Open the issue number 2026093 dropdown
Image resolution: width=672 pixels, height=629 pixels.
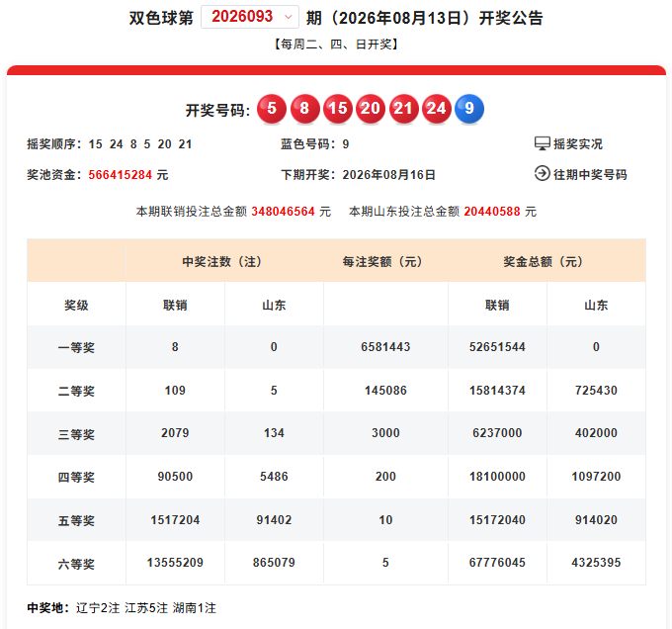[250, 17]
